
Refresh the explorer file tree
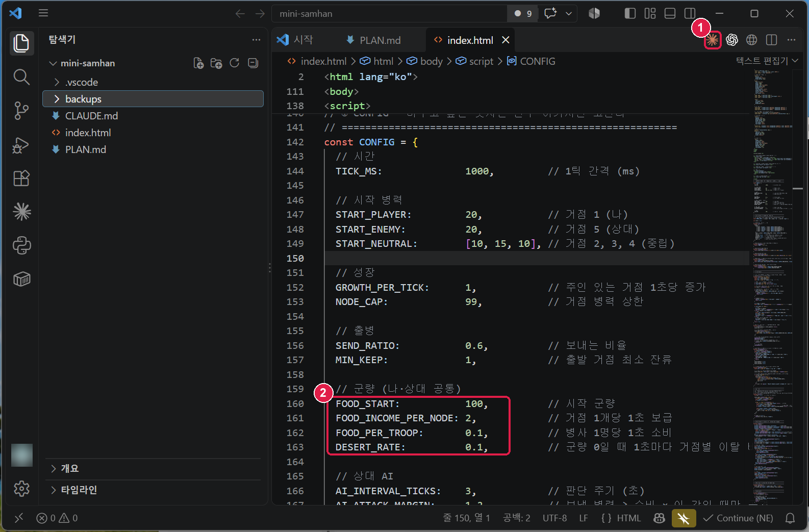pos(235,63)
